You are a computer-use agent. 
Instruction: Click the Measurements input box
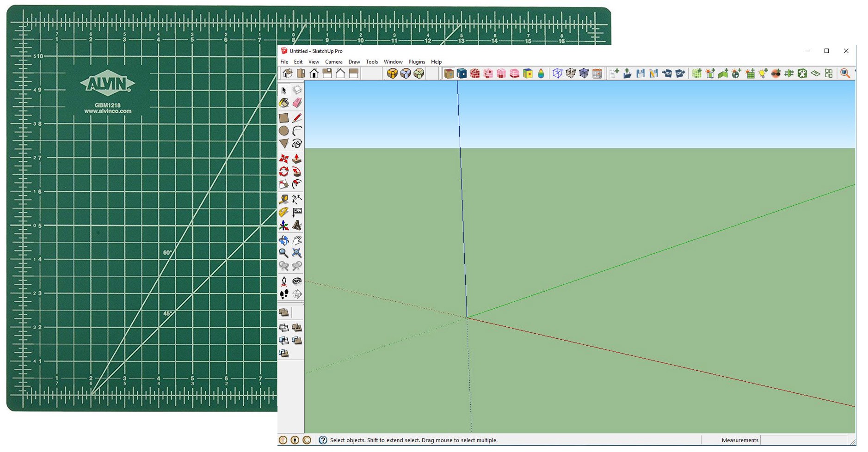pyautogui.click(x=804, y=440)
